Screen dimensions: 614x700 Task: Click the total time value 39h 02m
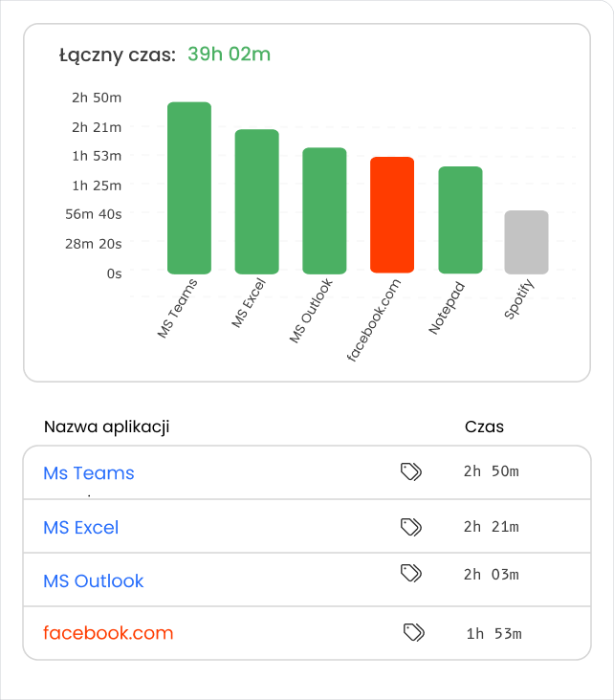pyautogui.click(x=229, y=55)
